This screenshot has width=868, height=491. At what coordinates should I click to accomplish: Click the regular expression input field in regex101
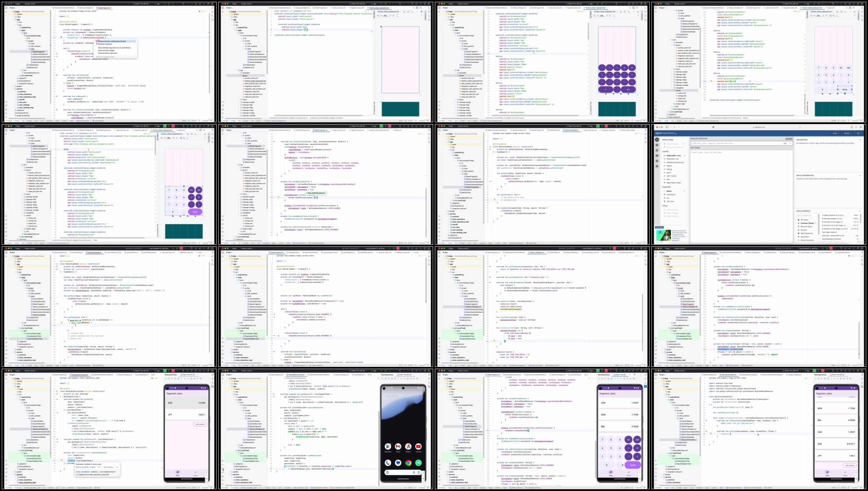coord(742,143)
